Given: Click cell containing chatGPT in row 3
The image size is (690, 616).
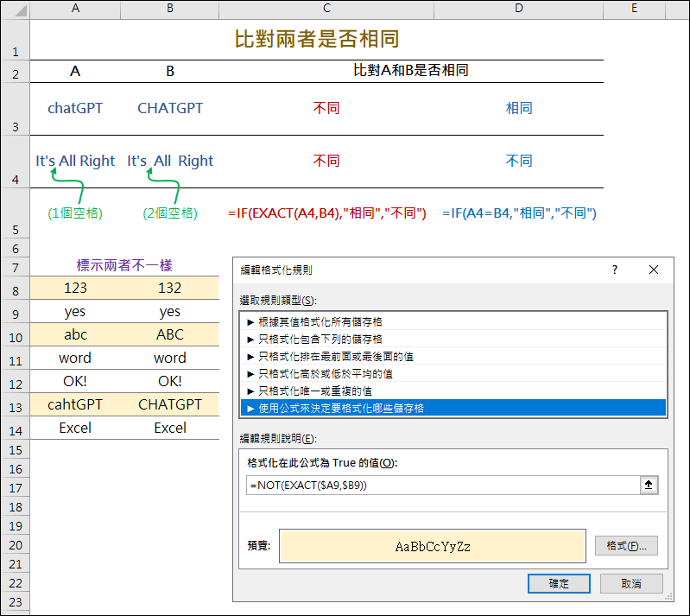Looking at the screenshot, I should click(75, 108).
